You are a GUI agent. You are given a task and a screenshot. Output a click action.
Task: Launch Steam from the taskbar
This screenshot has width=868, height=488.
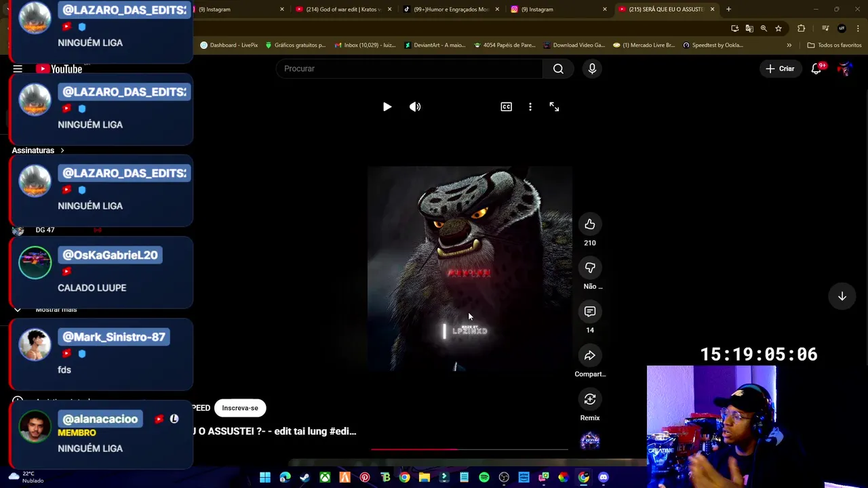pos(305,477)
